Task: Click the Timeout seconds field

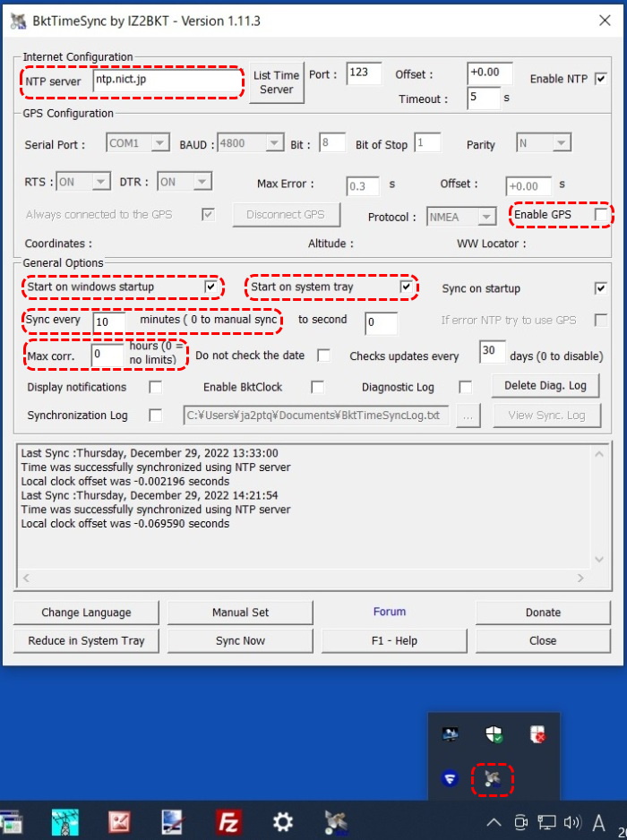Action: point(484,98)
